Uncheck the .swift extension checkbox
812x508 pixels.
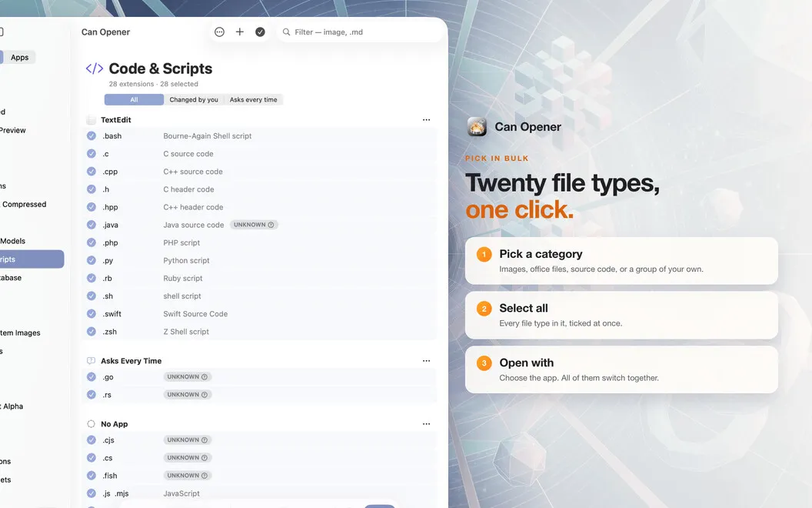coord(92,313)
